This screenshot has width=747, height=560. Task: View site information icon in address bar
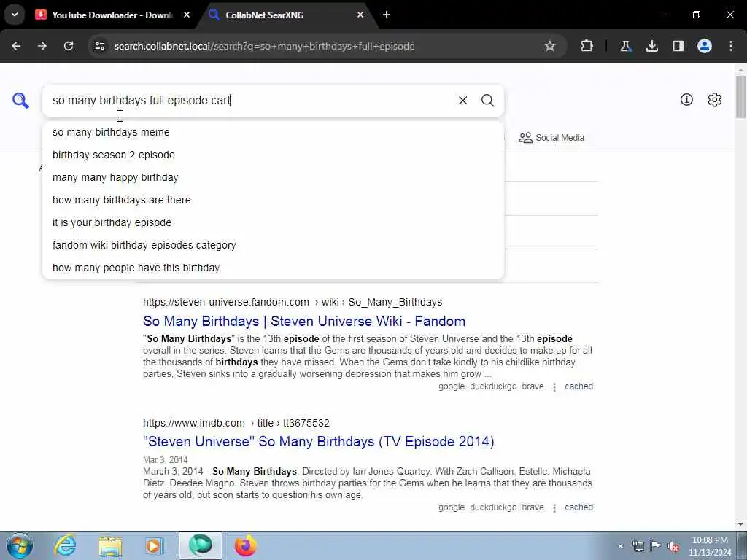[x=99, y=46]
